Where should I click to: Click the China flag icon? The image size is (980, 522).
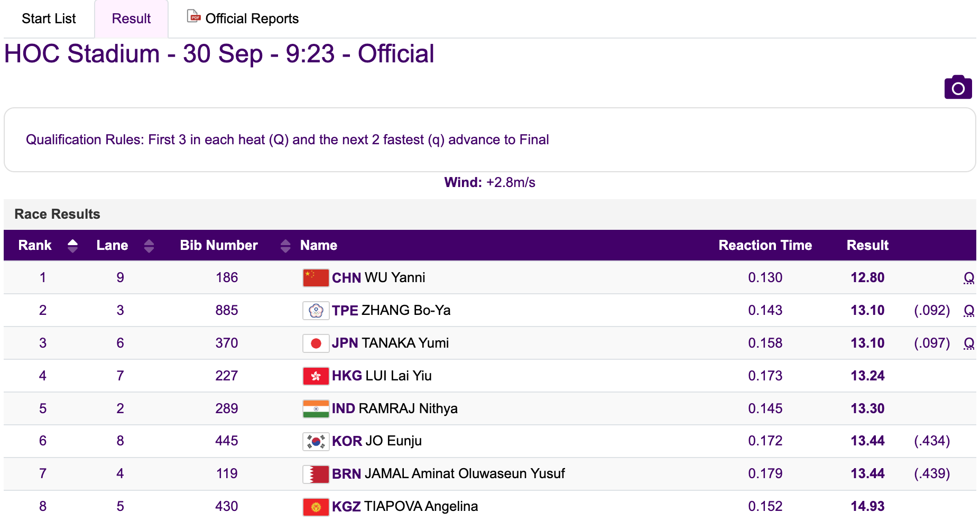[x=316, y=277]
